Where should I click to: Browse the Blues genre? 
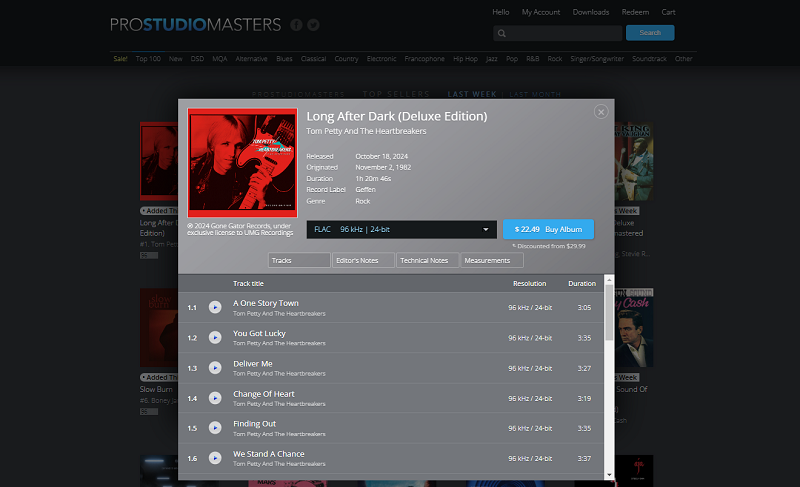pyautogui.click(x=284, y=59)
